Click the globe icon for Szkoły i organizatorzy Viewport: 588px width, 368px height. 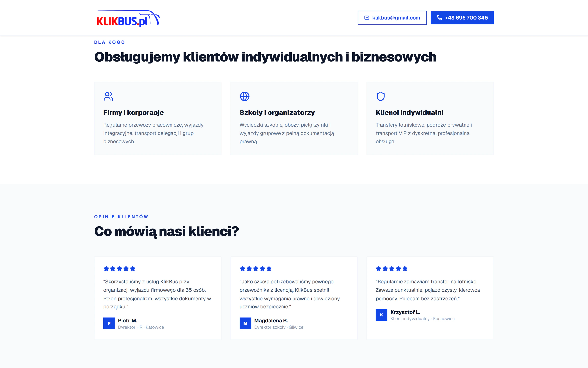click(245, 96)
